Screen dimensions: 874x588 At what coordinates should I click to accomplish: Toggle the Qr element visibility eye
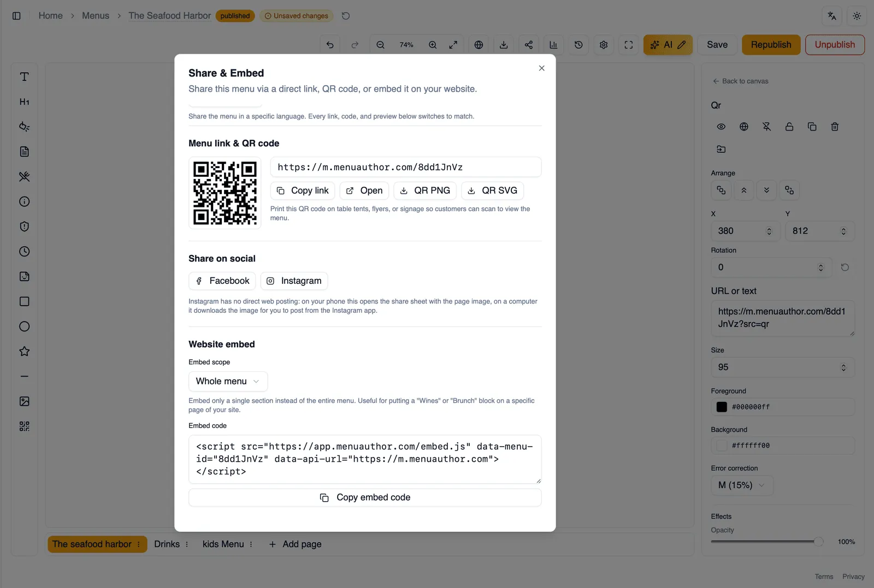(x=721, y=127)
